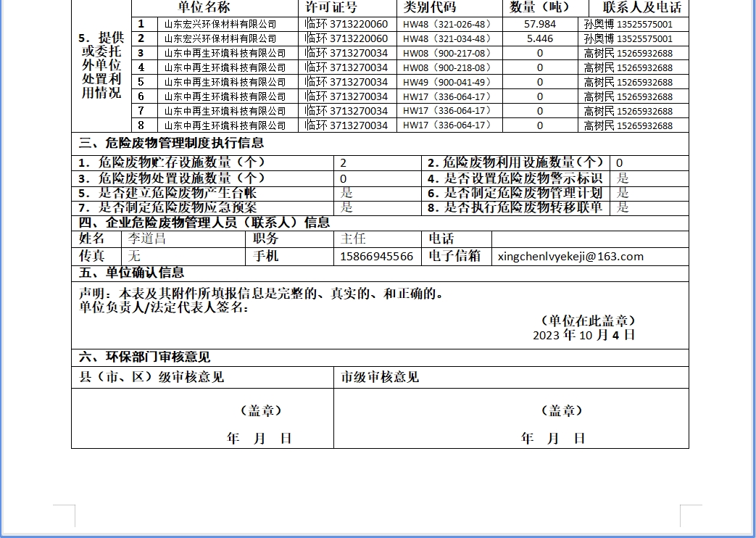
Task: Click the empty 电话 value cell
Action: pos(589,239)
